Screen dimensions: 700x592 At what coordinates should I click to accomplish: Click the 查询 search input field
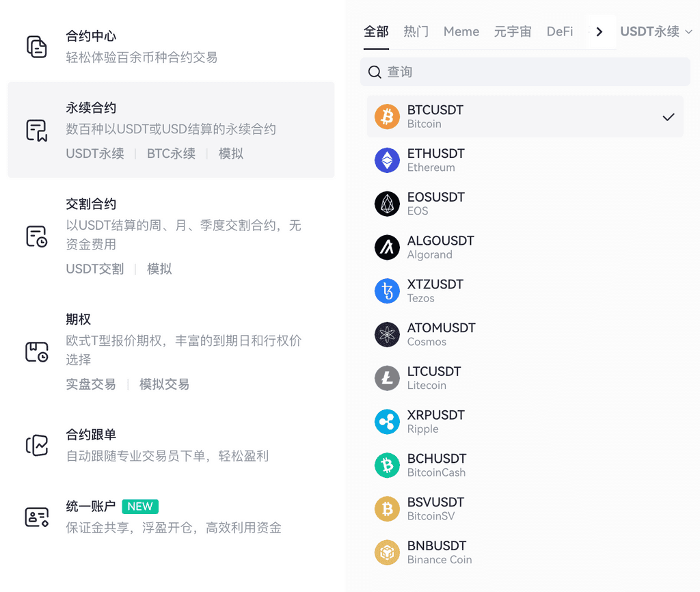coord(526,72)
